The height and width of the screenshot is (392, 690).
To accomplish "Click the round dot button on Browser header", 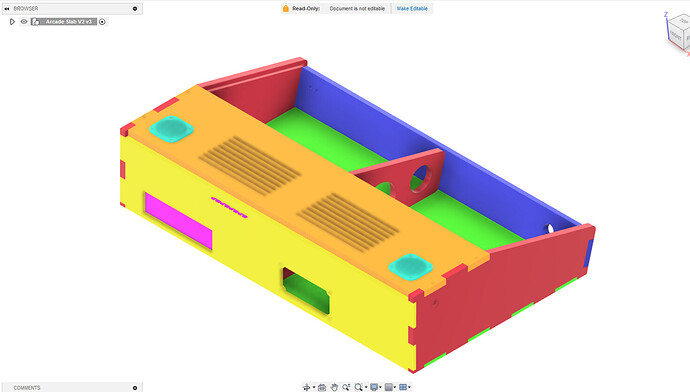I will coord(135,8).
